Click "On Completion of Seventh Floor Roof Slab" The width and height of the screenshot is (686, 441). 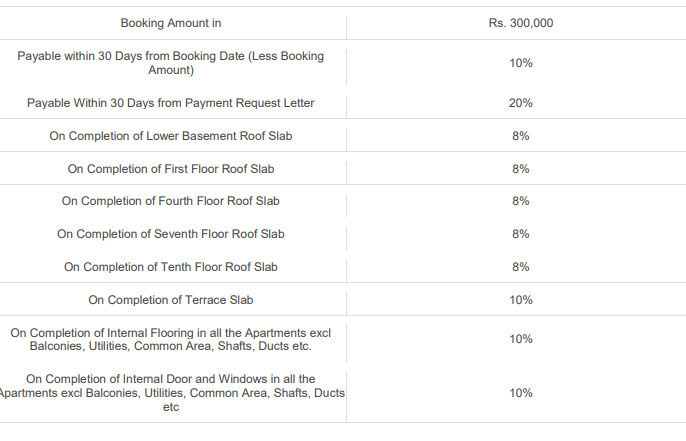pyautogui.click(x=171, y=234)
